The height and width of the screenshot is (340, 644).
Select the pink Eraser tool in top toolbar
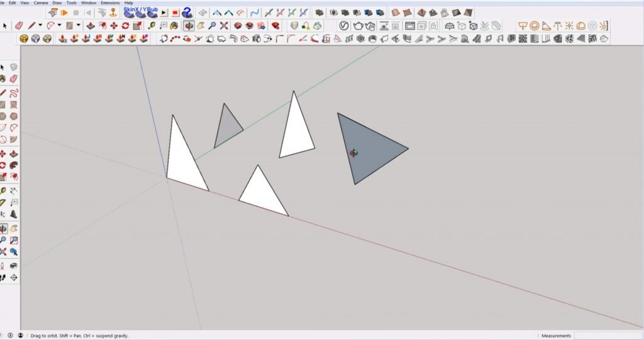(19, 26)
